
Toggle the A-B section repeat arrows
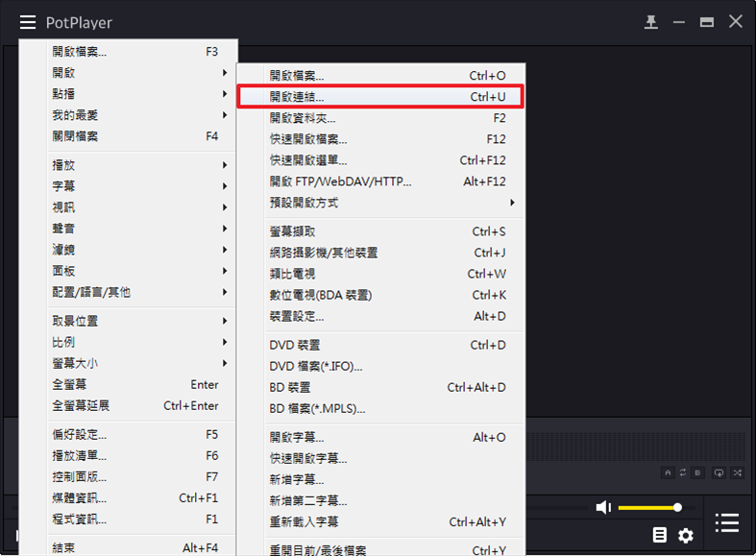(685, 472)
